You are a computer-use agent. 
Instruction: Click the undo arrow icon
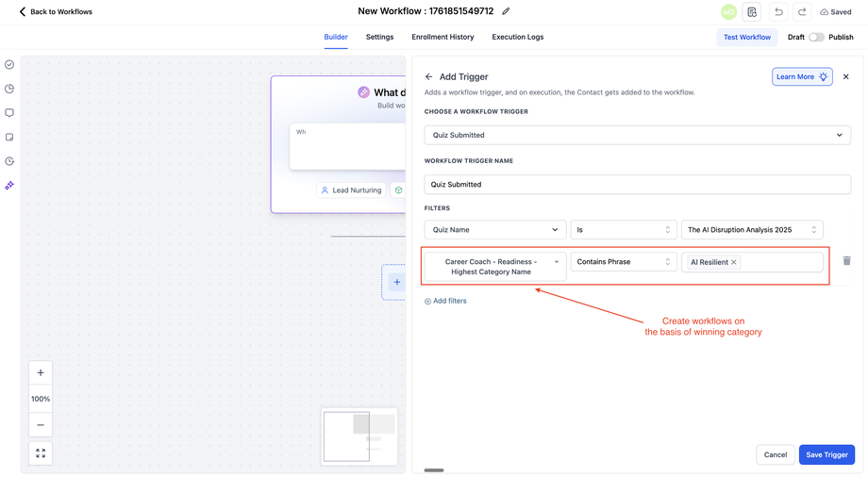(x=778, y=12)
